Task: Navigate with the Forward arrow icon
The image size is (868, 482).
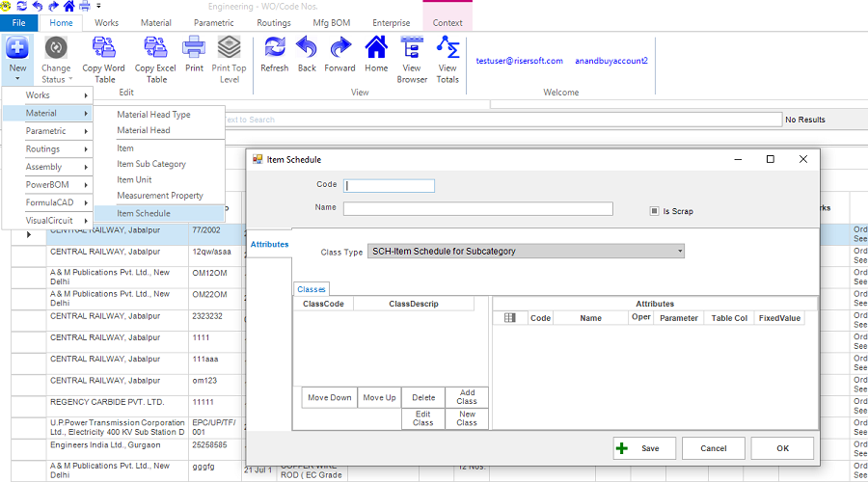Action: (x=339, y=48)
